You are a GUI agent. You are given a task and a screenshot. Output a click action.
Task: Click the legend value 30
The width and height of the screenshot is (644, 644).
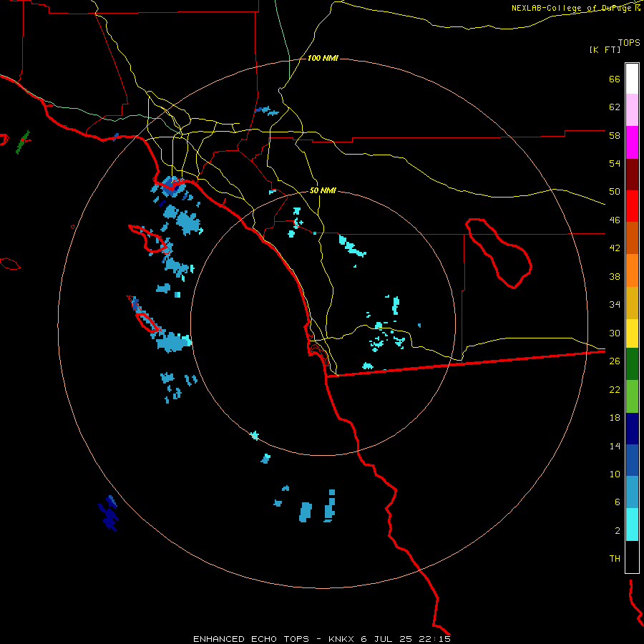coord(615,333)
